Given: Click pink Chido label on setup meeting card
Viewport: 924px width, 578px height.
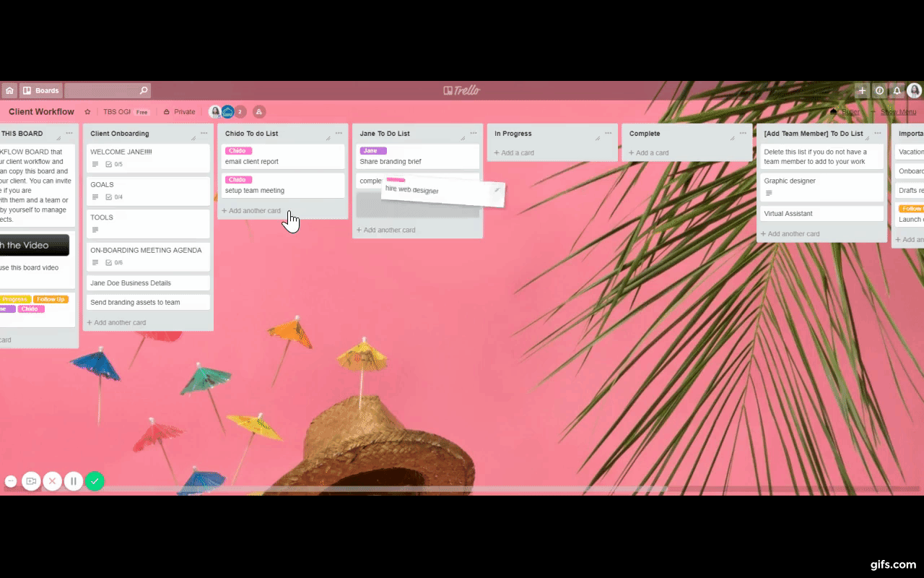Looking at the screenshot, I should click(237, 180).
